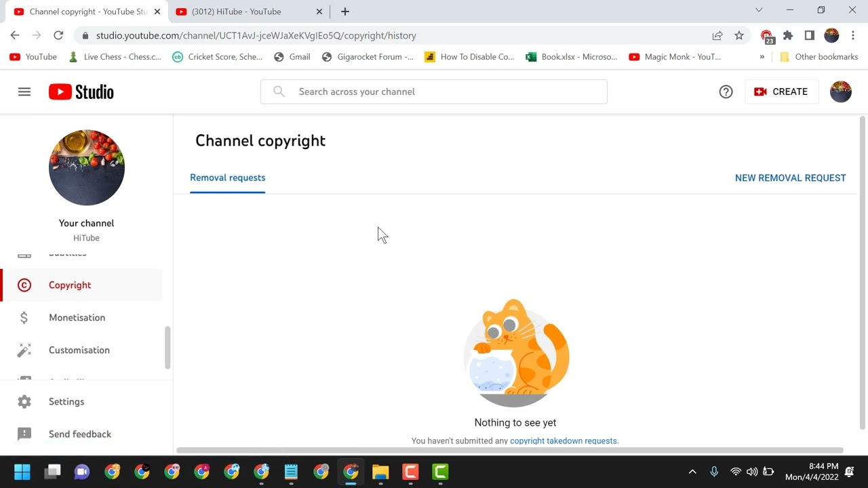Open the hamburger navigation menu
868x488 pixels.
pos(24,91)
